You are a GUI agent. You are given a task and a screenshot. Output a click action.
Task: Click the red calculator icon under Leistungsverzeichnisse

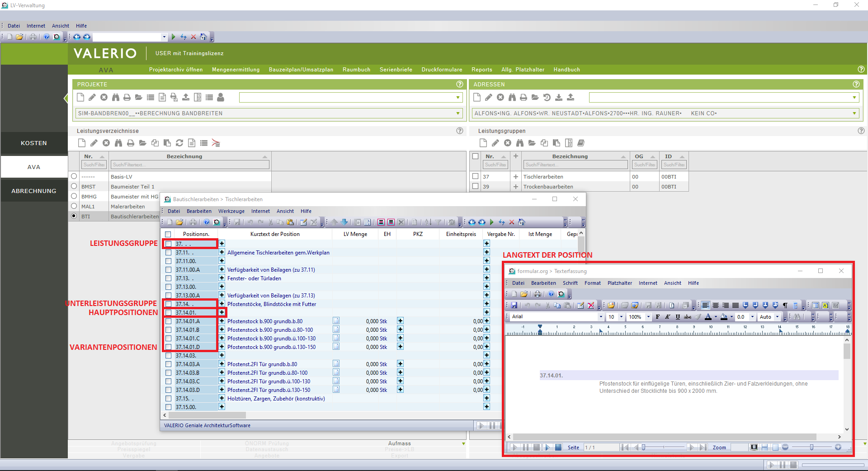(x=216, y=143)
